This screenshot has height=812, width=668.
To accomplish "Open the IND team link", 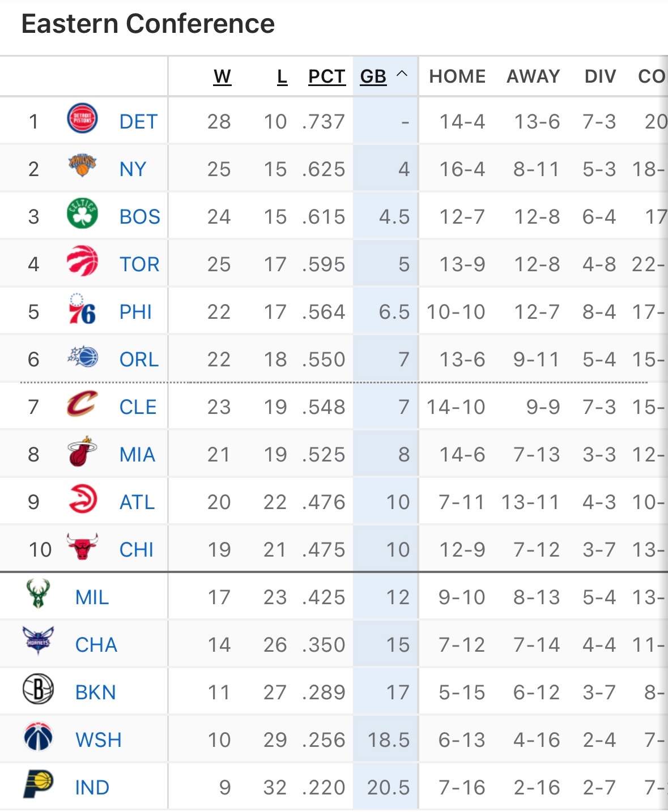I will [92, 788].
